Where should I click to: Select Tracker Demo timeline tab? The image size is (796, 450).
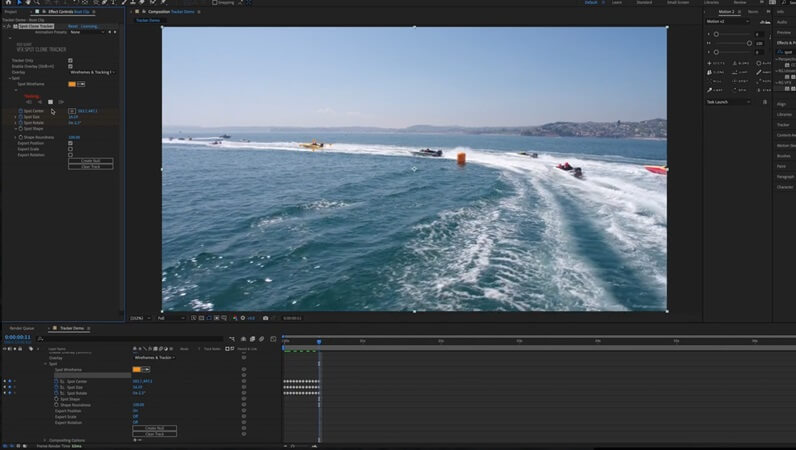[x=72, y=328]
